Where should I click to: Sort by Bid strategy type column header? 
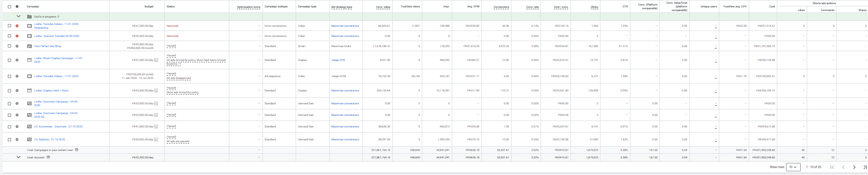pos(342,7)
